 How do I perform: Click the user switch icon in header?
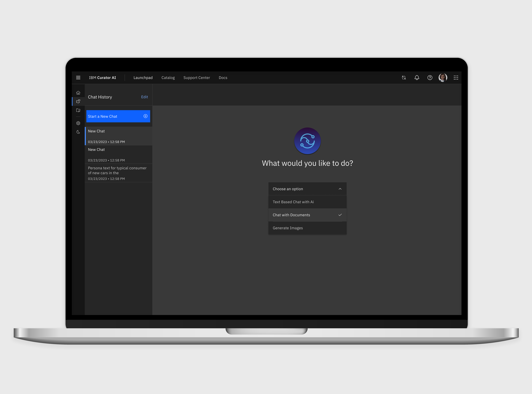point(404,78)
